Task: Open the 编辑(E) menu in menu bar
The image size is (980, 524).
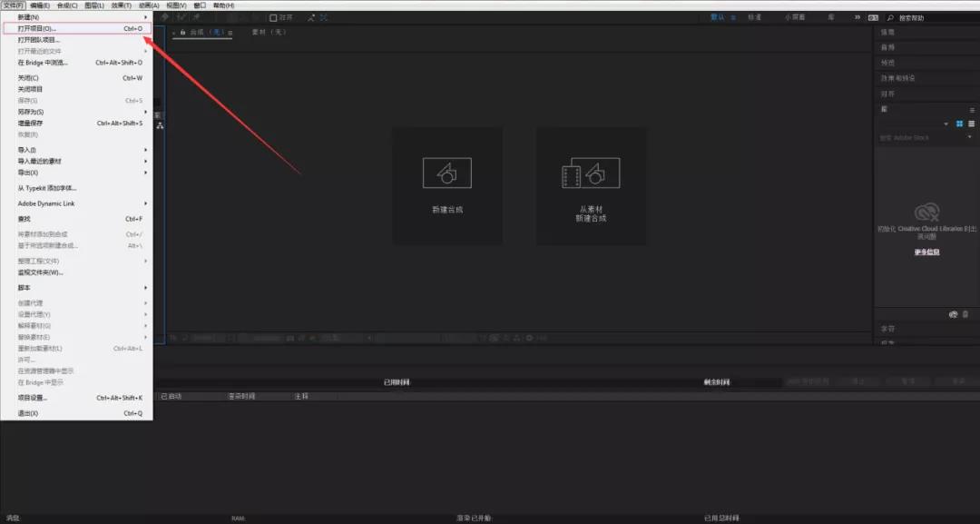Action: 40,5
